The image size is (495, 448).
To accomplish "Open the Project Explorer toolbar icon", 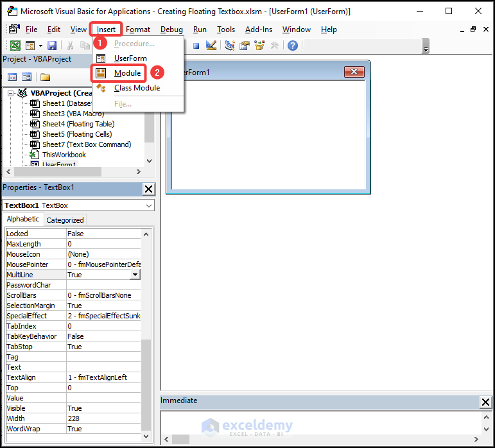I will click(x=229, y=46).
